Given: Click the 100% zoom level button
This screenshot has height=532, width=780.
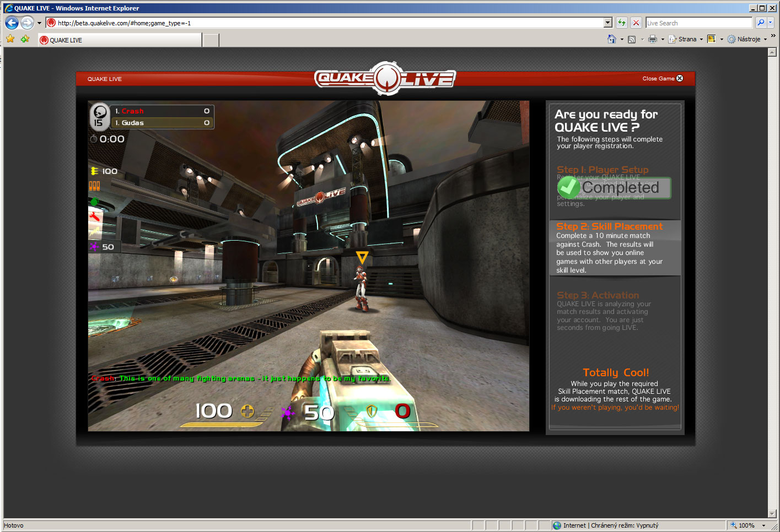Looking at the screenshot, I should click(x=743, y=525).
